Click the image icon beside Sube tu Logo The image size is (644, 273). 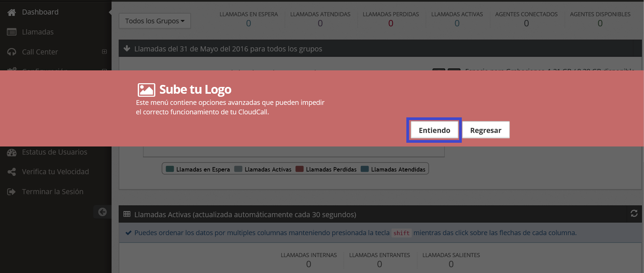[x=146, y=90]
